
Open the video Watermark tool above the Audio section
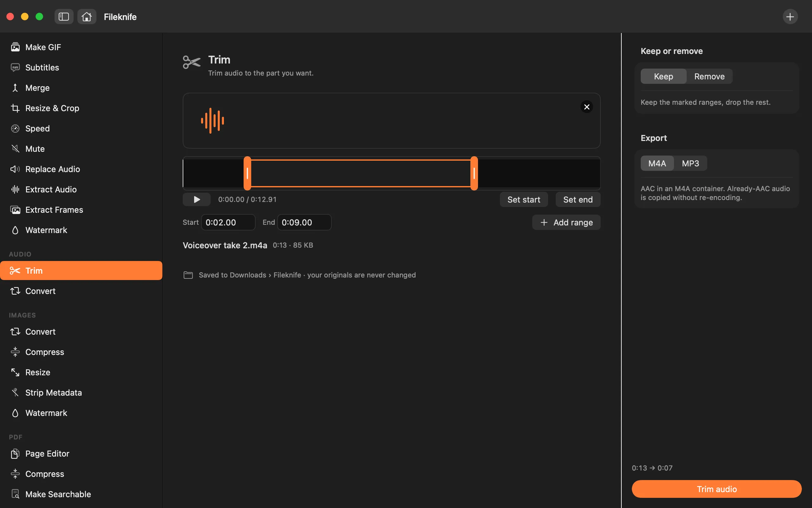pyautogui.click(x=81, y=230)
